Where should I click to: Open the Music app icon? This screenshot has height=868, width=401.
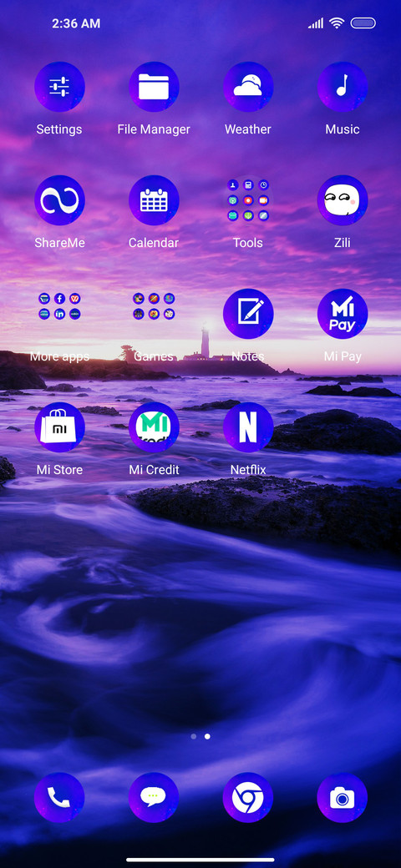343,87
